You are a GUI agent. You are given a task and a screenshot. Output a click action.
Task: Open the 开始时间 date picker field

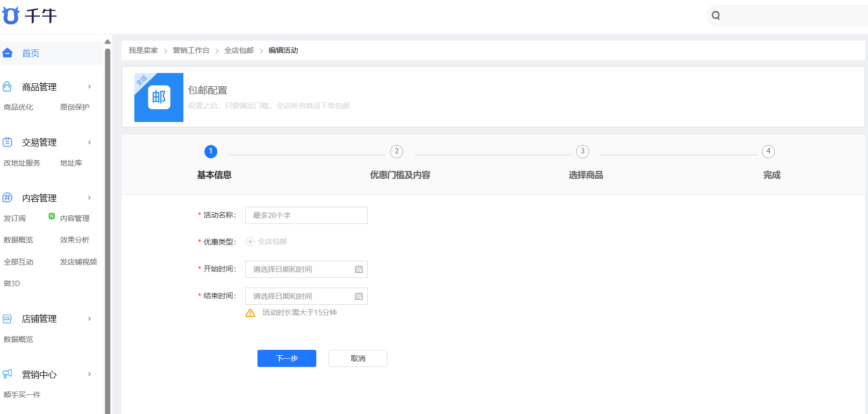pyautogui.click(x=306, y=269)
